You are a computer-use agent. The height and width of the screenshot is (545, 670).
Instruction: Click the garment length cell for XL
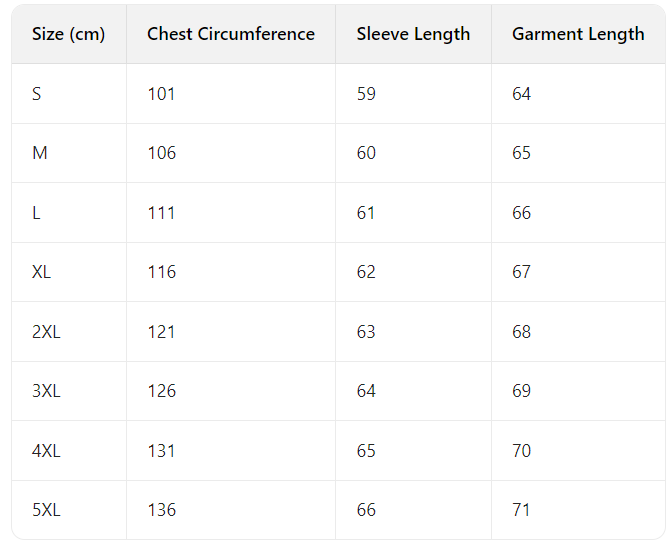[x=521, y=272]
